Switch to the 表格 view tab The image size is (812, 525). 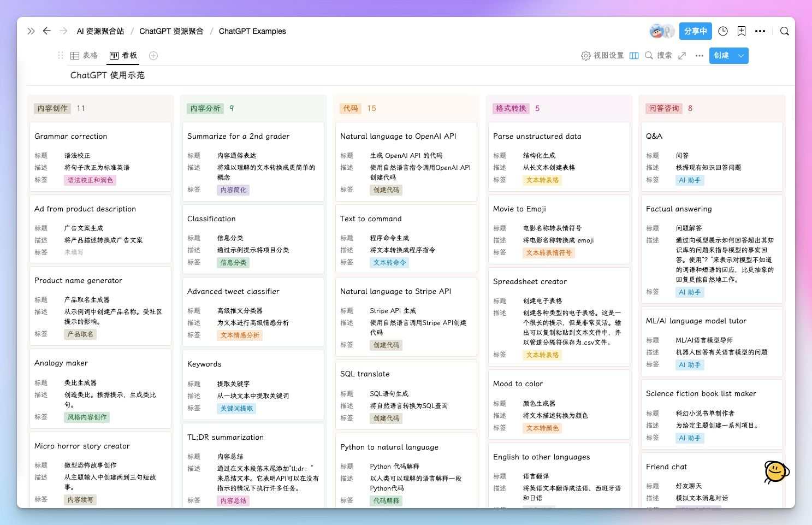(84, 56)
